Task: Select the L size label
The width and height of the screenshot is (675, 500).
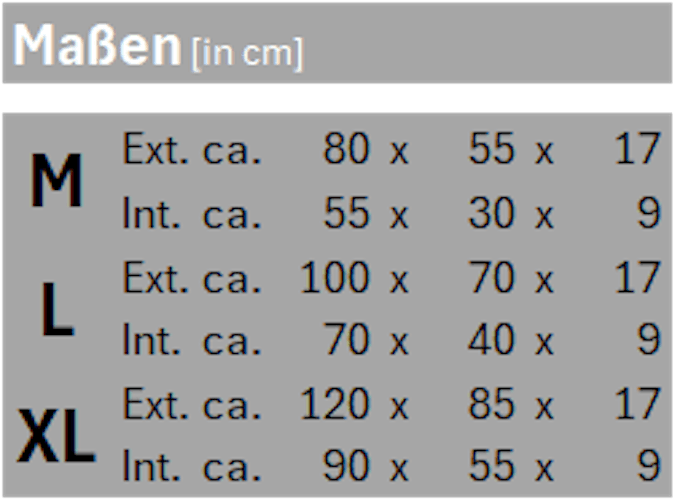Action: (x=57, y=310)
